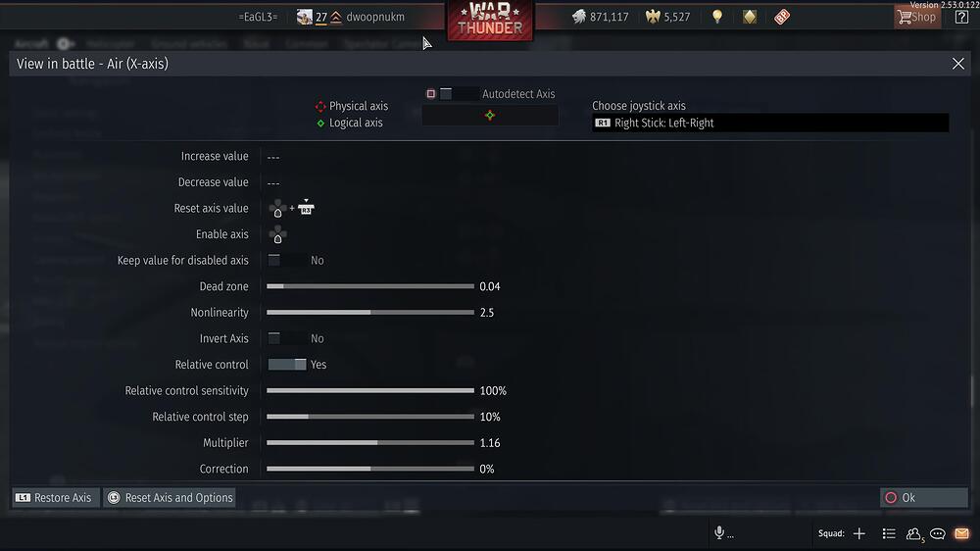Open the contacts friends icon
Viewport: 980px width, 551px height.
(x=913, y=533)
